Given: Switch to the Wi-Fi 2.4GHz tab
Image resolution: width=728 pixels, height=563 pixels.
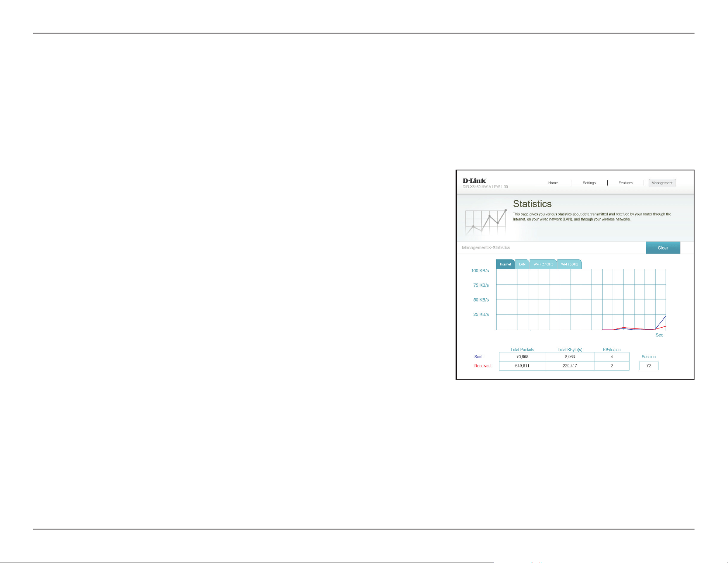Looking at the screenshot, I should pyautogui.click(x=543, y=264).
